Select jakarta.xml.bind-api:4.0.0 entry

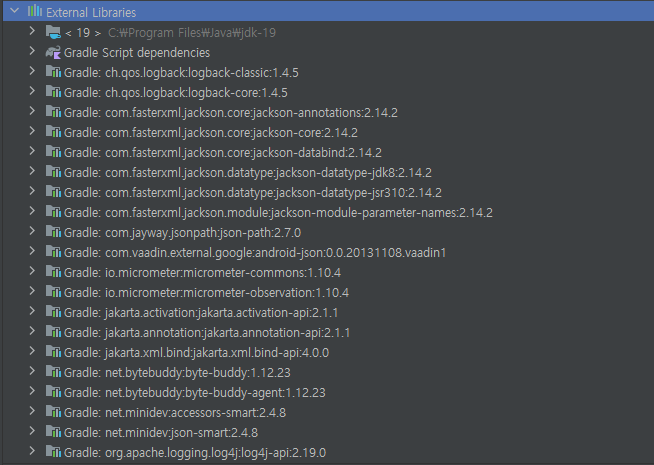pyautogui.click(x=196, y=353)
